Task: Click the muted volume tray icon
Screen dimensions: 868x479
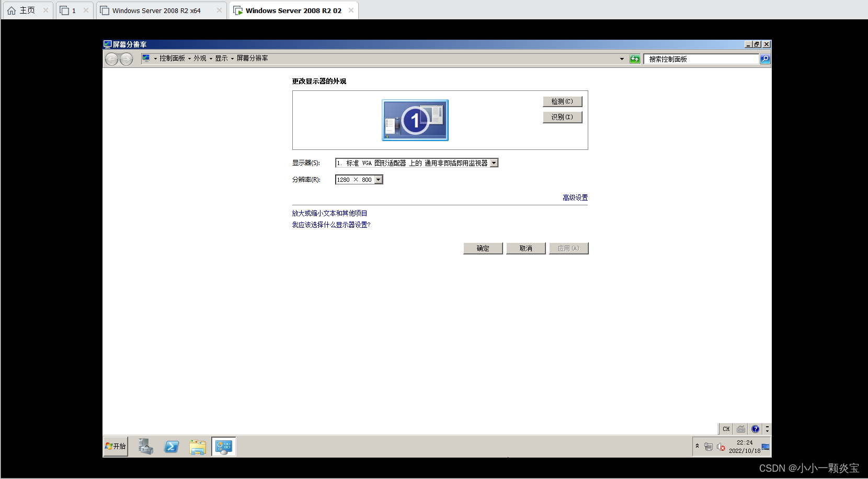Action: tap(721, 447)
